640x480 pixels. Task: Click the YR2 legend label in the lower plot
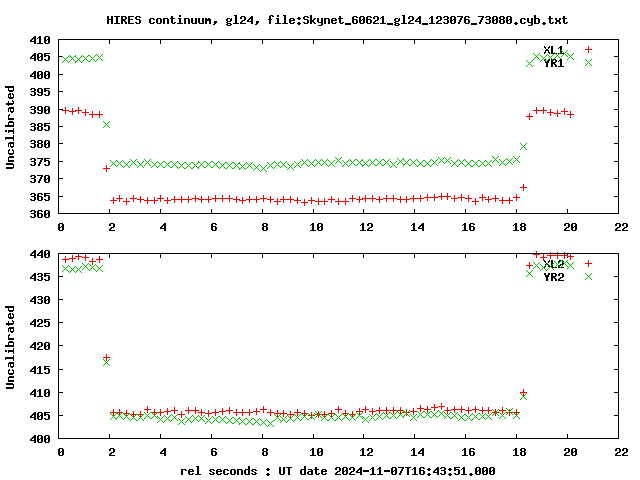click(x=554, y=277)
